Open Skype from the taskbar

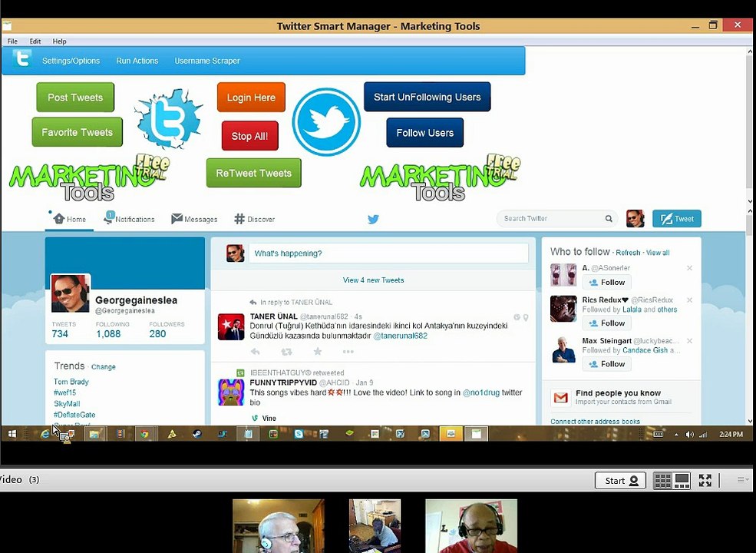tap(299, 434)
